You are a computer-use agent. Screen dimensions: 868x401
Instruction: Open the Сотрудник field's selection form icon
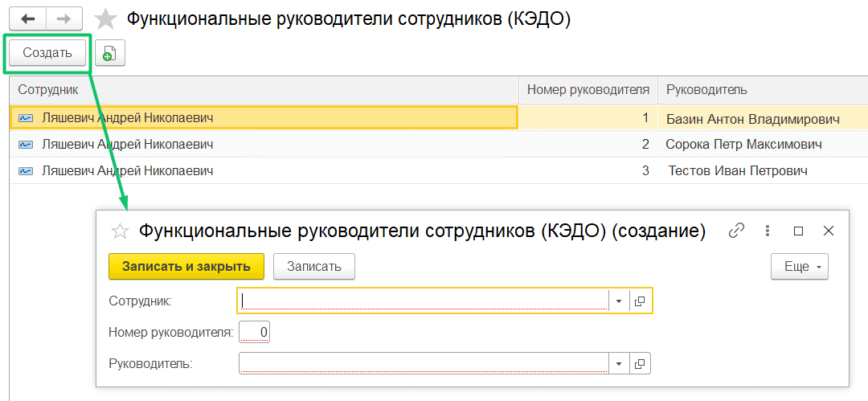click(x=641, y=301)
